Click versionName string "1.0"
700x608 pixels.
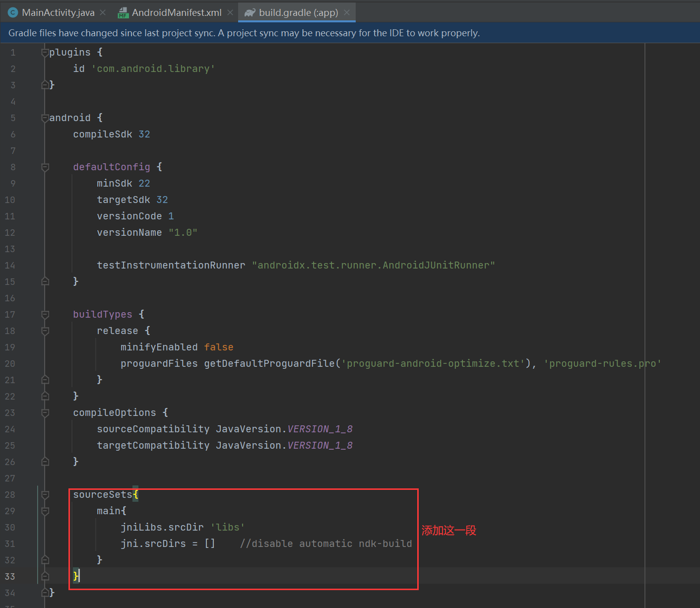click(x=183, y=232)
